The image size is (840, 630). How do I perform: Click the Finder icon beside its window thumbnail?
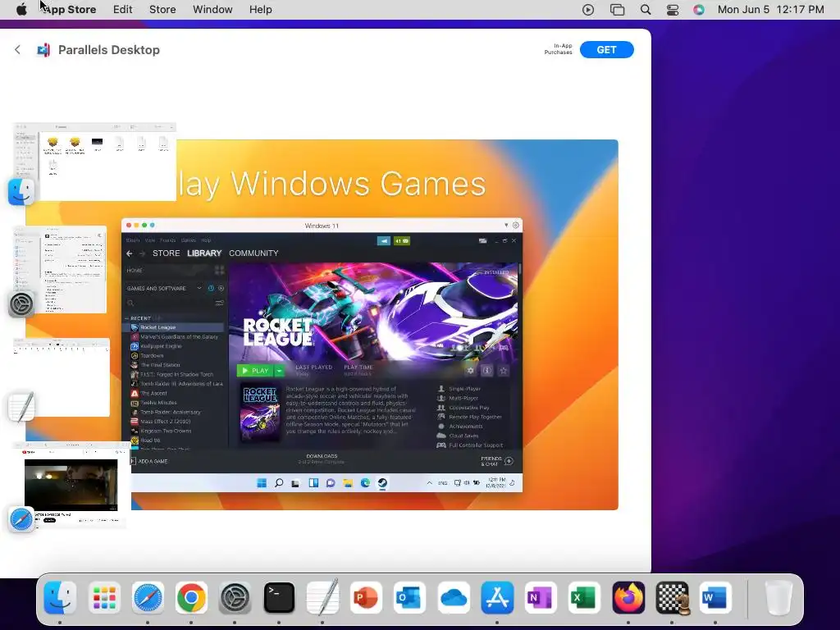[x=21, y=192]
